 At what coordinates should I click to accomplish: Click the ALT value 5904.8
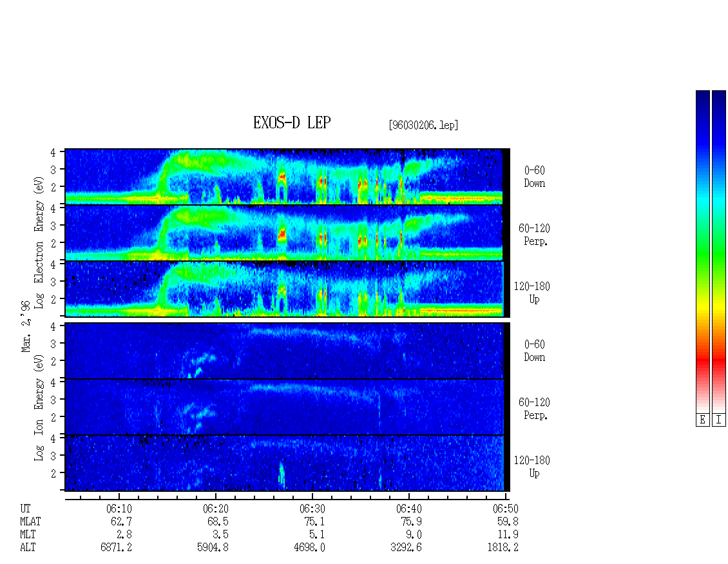point(213,547)
